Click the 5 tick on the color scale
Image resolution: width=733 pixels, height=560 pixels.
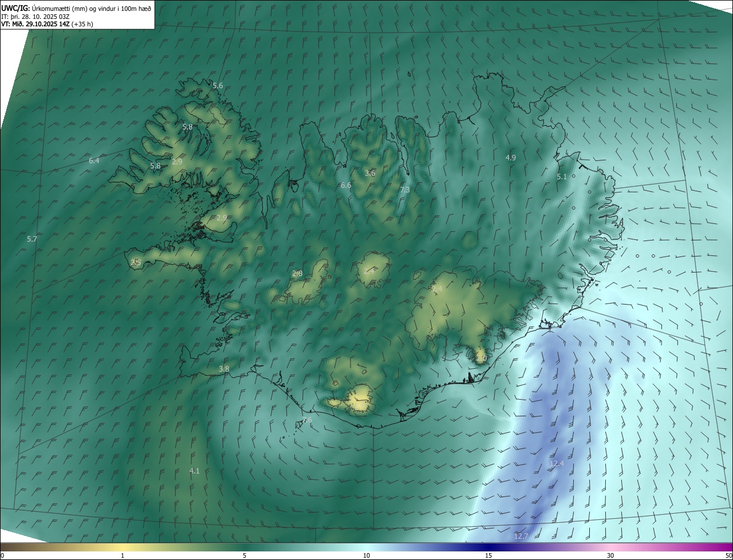[x=245, y=555]
